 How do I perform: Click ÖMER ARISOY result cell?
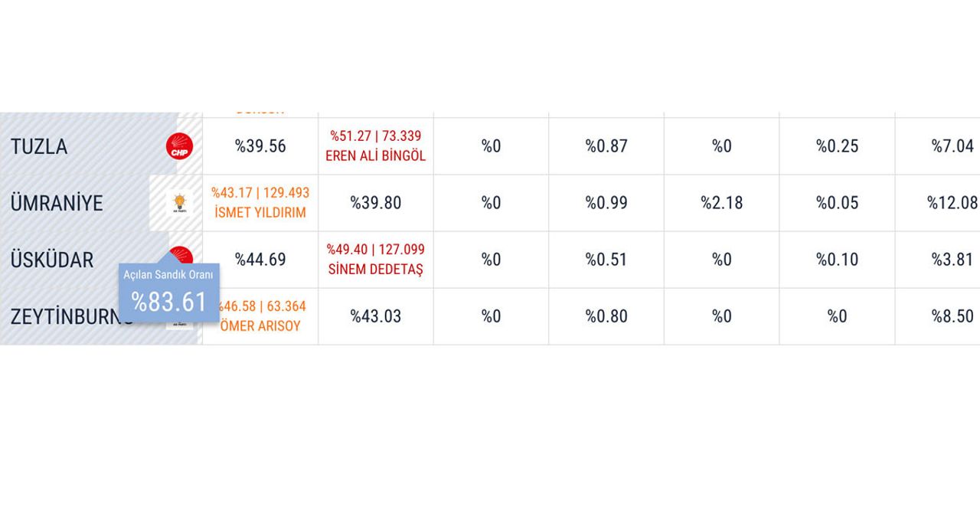[260, 316]
